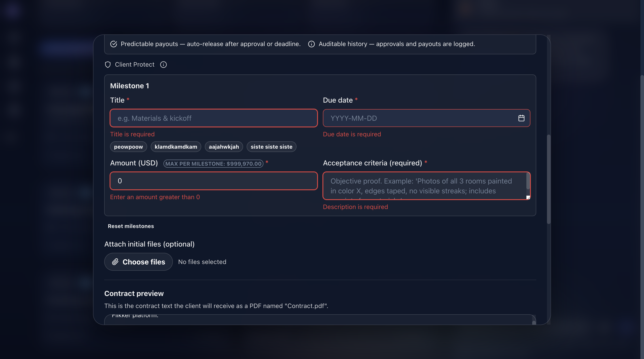
Task: Select the klamdkamdkam suggestion chip
Action: click(176, 147)
